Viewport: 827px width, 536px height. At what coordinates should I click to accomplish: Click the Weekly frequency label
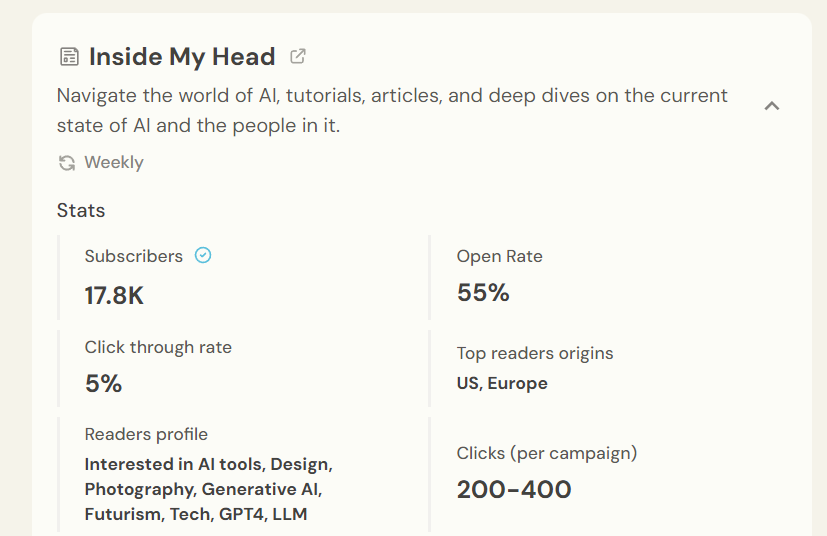(x=114, y=163)
